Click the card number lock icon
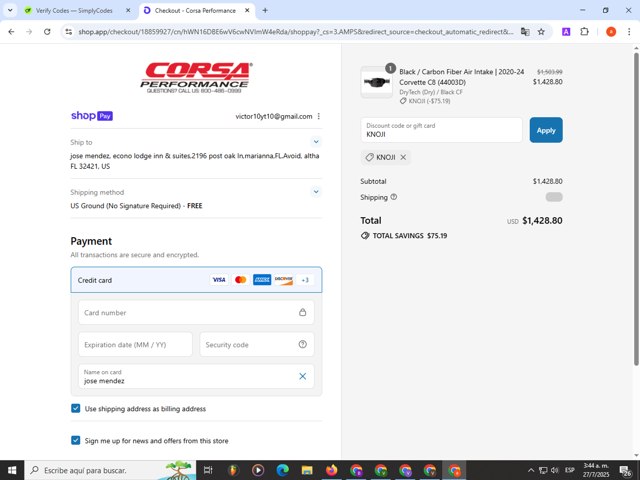 coord(302,312)
